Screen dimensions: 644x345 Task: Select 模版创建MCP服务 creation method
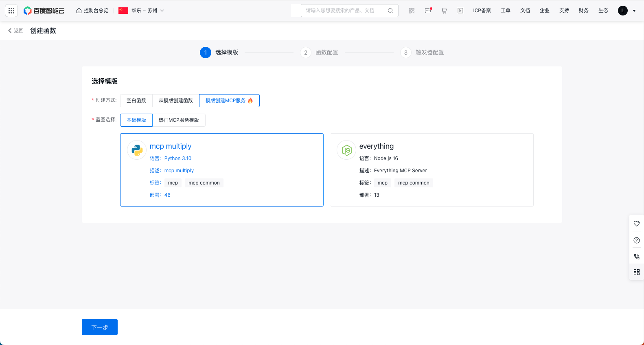coord(229,101)
